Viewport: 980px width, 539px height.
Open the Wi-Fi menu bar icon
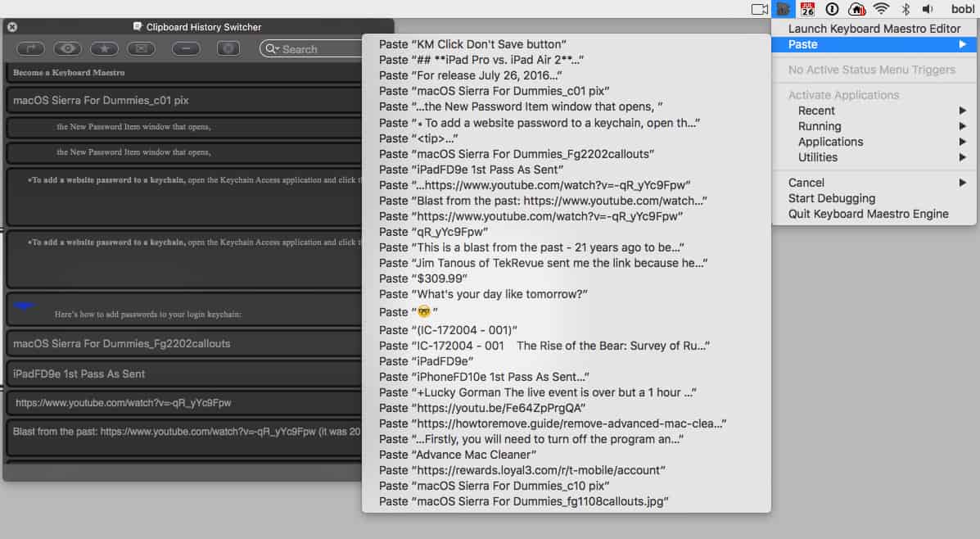coord(881,9)
